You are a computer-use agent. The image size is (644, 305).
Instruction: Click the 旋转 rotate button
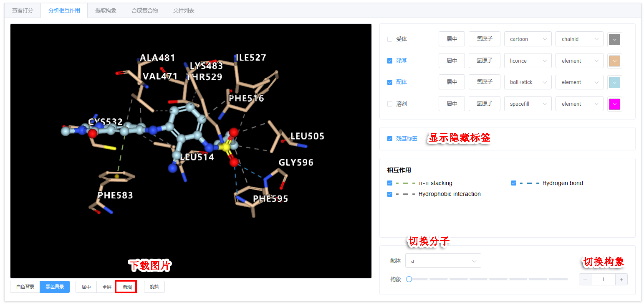click(154, 287)
